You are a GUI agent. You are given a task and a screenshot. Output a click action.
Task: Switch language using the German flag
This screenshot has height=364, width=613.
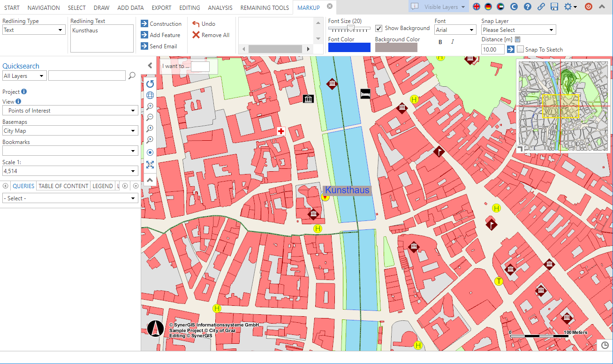tap(488, 7)
